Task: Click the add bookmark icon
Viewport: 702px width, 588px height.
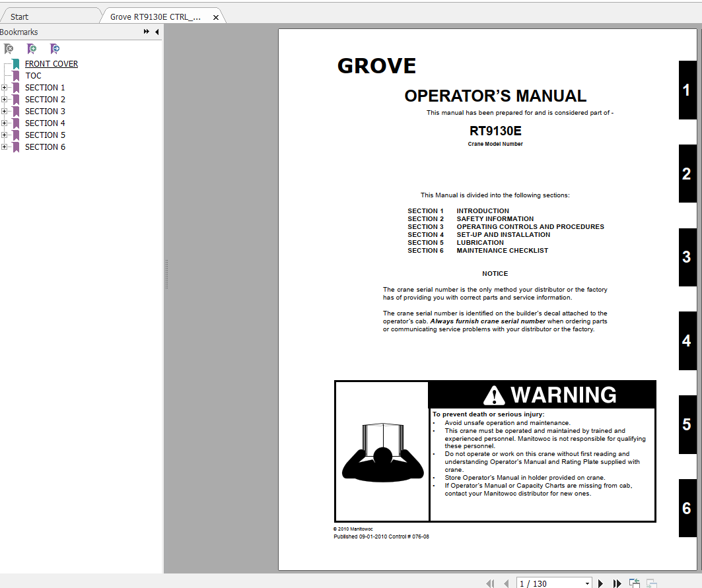Action: (x=31, y=48)
